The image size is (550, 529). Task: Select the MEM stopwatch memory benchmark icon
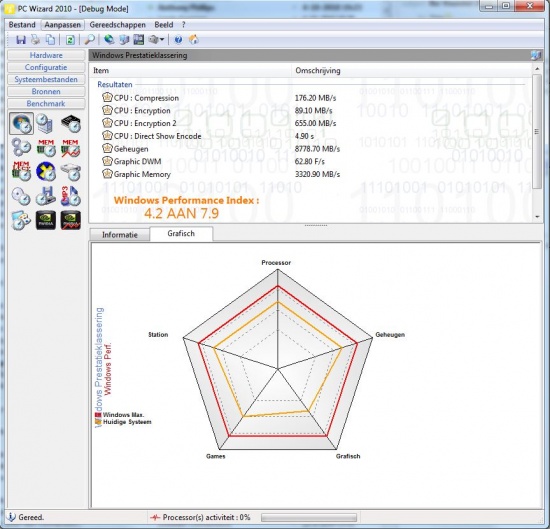tap(46, 147)
